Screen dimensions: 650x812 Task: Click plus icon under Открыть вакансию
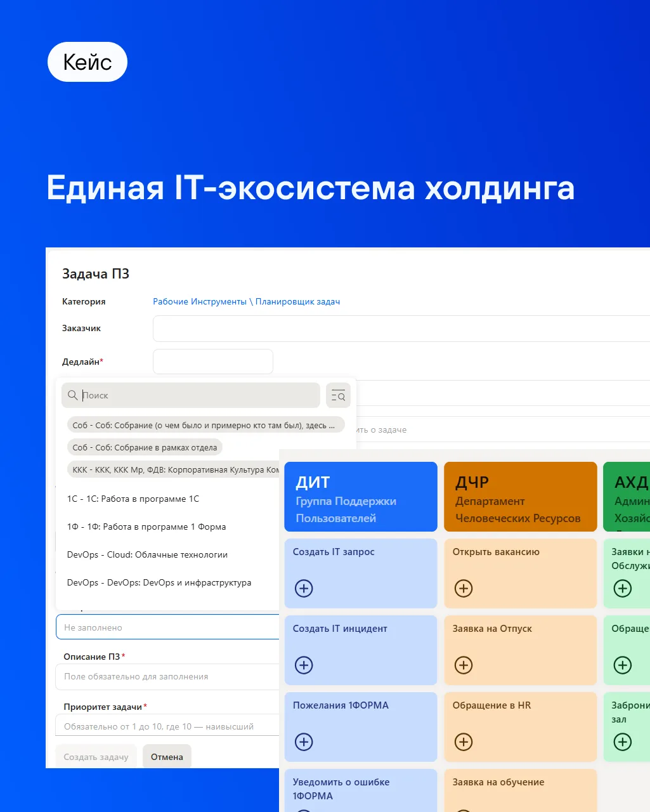tap(464, 588)
